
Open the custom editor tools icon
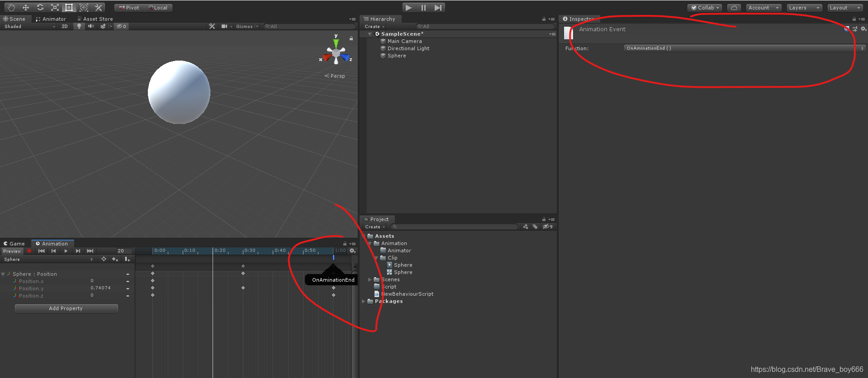(x=98, y=8)
